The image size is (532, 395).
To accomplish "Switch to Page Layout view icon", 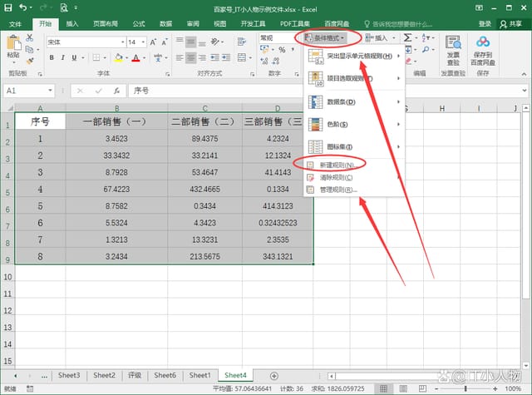I will point(403,388).
